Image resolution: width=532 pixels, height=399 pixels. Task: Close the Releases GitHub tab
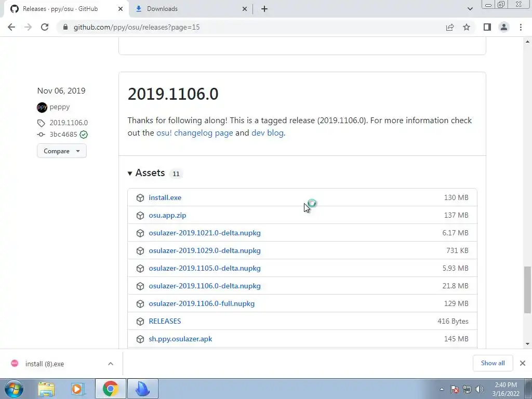coord(121,9)
